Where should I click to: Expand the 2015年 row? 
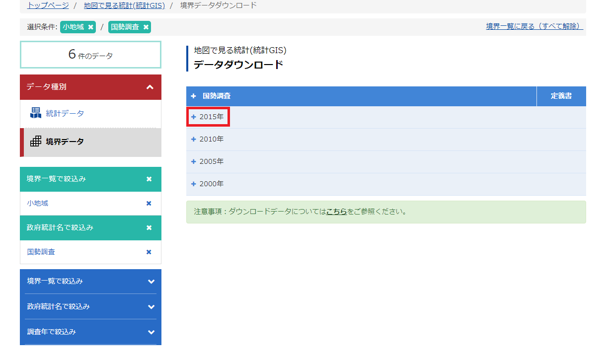point(208,117)
